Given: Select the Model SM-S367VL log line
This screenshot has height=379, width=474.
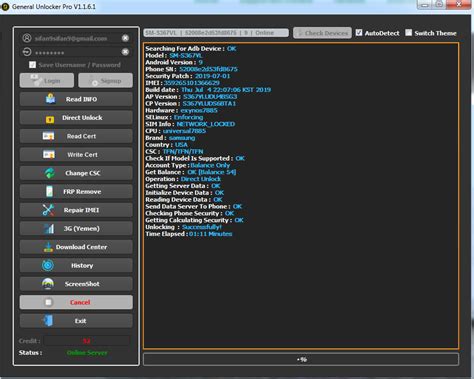Looking at the screenshot, I should coord(174,55).
